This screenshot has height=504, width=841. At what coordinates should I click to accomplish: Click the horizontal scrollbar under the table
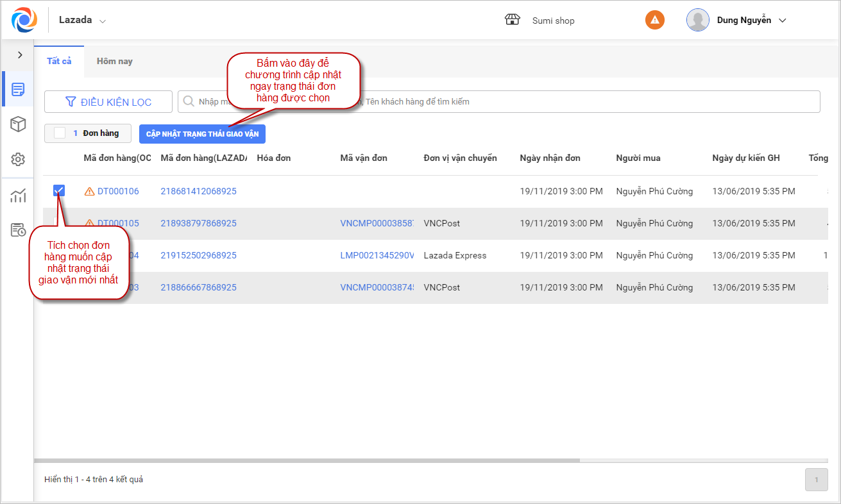click(x=307, y=460)
